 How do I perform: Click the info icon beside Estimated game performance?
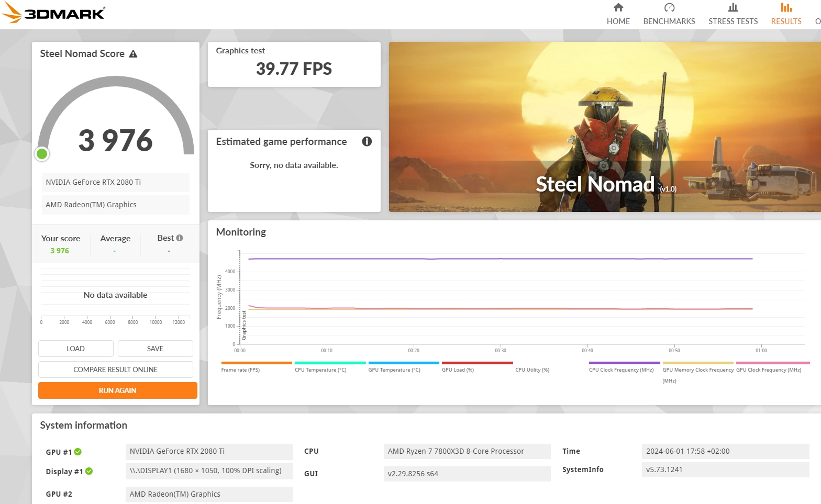coord(367,141)
